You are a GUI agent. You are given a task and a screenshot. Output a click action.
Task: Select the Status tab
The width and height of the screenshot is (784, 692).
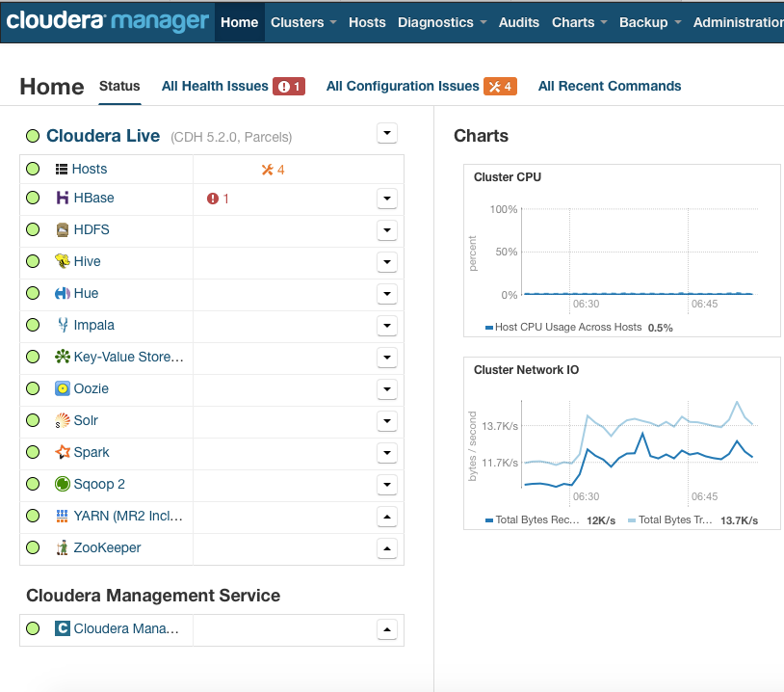[x=119, y=86]
